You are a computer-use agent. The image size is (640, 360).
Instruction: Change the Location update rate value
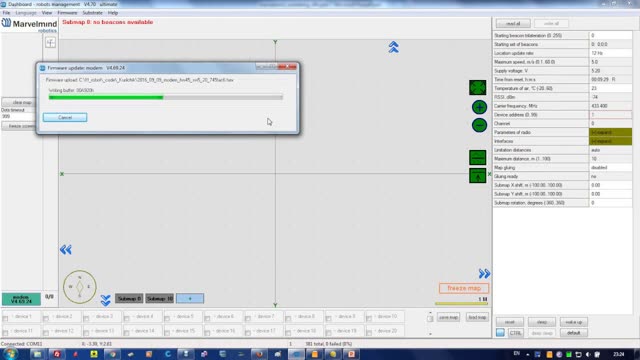[610, 53]
